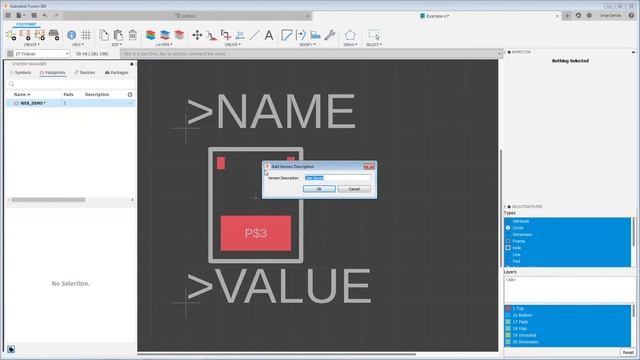This screenshot has width=640, height=360.
Task: Click OK in Add Version Description dialog
Action: click(x=319, y=189)
